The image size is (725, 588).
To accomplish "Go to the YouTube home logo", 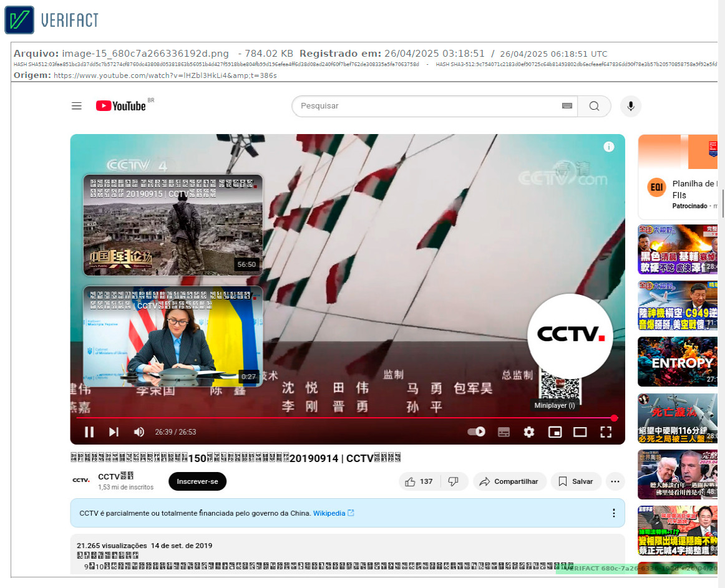I will 121,106.
